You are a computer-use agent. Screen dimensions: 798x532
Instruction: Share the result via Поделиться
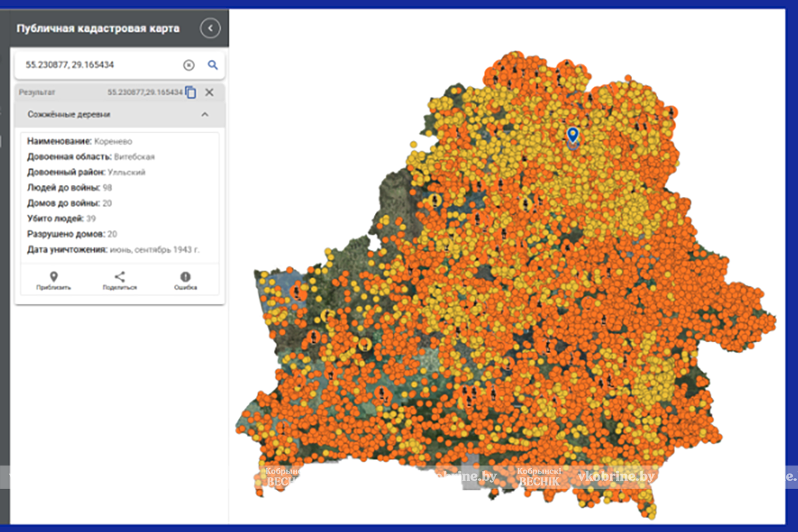[x=120, y=281]
